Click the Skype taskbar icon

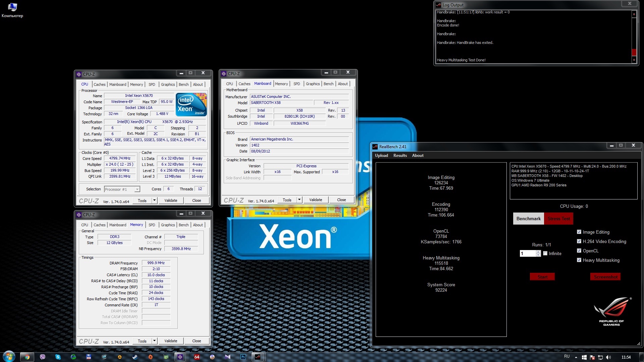pos(58,357)
